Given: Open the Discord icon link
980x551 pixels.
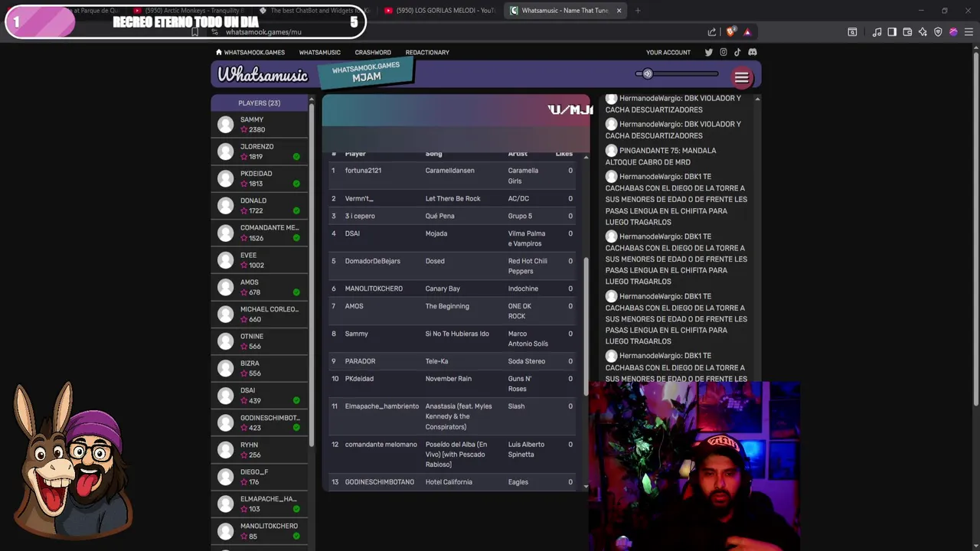Looking at the screenshot, I should [753, 52].
